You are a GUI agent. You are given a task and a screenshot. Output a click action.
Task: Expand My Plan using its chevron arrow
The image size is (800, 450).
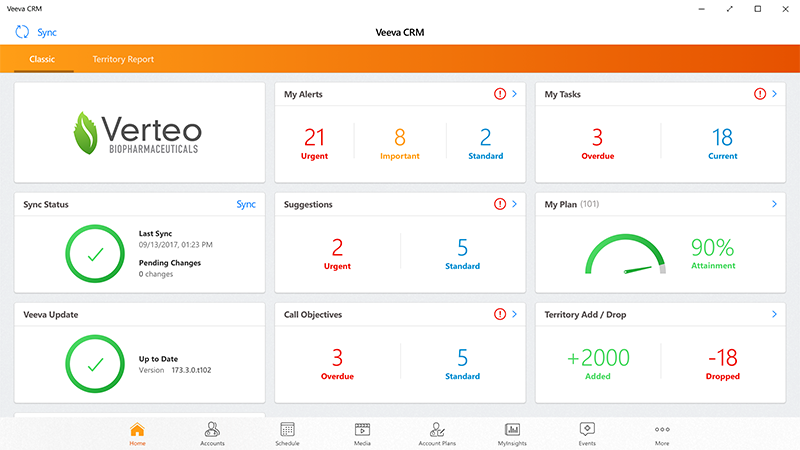[x=774, y=205]
